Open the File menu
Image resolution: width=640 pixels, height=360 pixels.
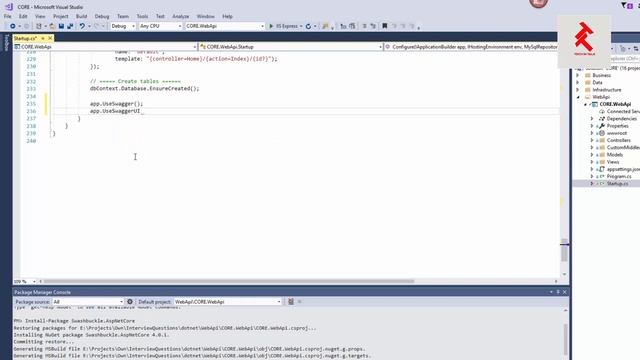7,16
